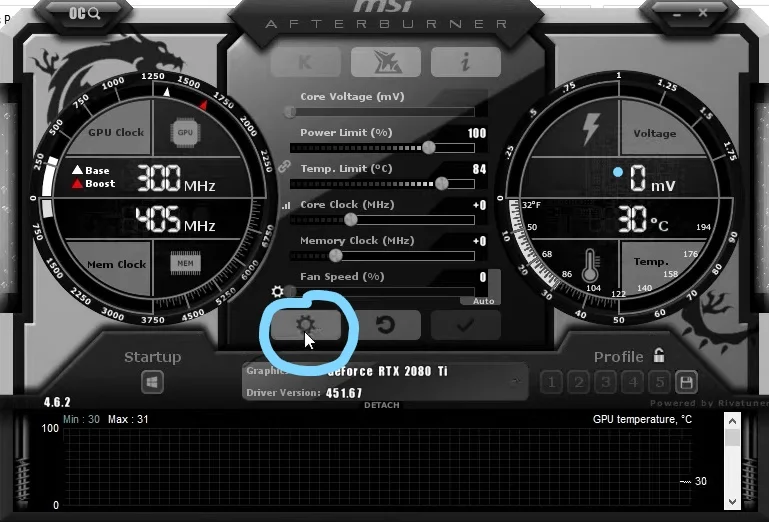Toggle the Windows startup icon
Screen dimensions: 769x522
152,382
